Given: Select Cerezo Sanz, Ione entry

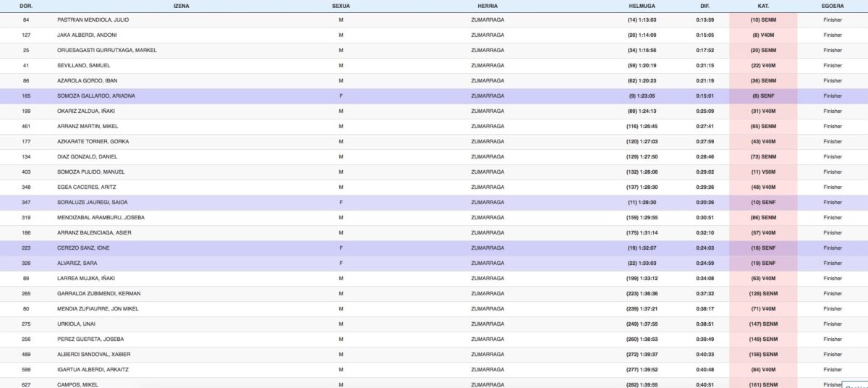Looking at the screenshot, I should (83, 248).
